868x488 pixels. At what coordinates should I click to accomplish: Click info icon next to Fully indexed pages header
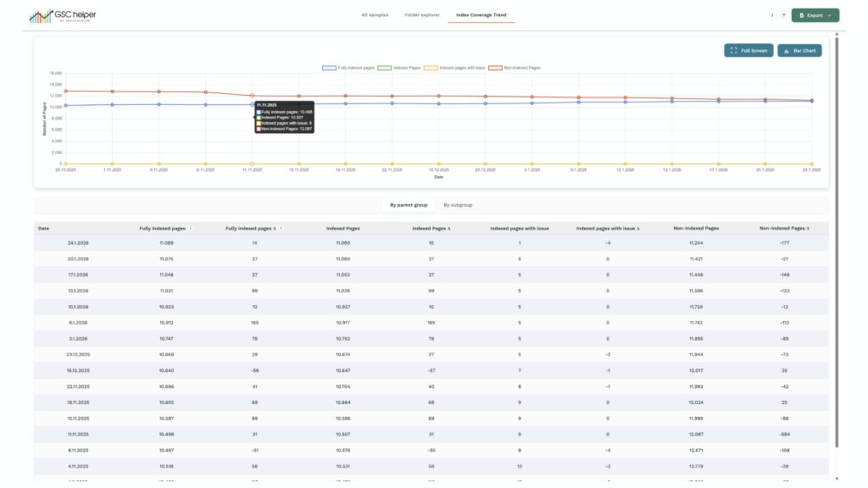[x=190, y=228]
